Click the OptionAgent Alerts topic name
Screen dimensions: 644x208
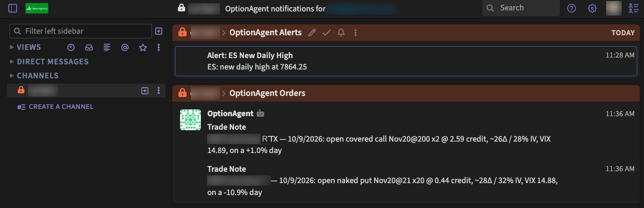tap(265, 32)
